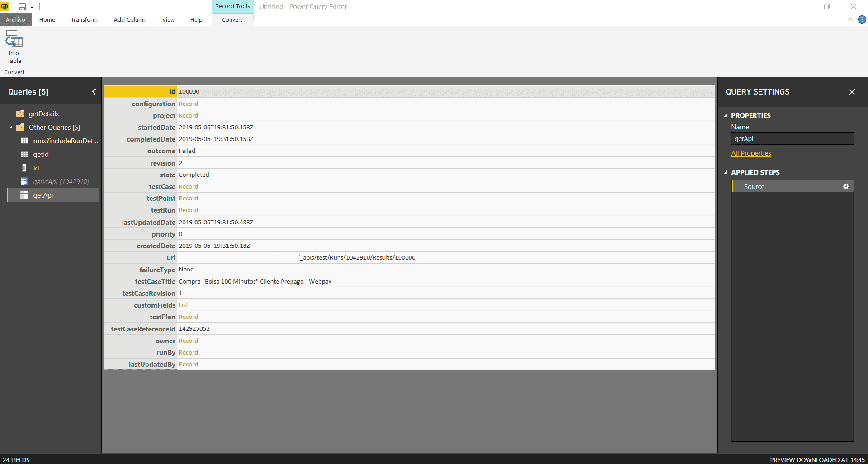Open the Archivo menu
Screen dimensions: 868x464
[15, 19]
